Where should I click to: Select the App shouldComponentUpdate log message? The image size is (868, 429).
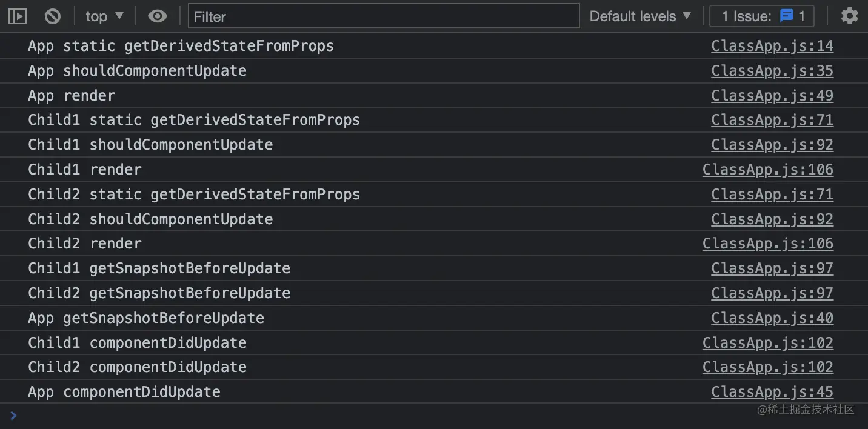click(137, 71)
